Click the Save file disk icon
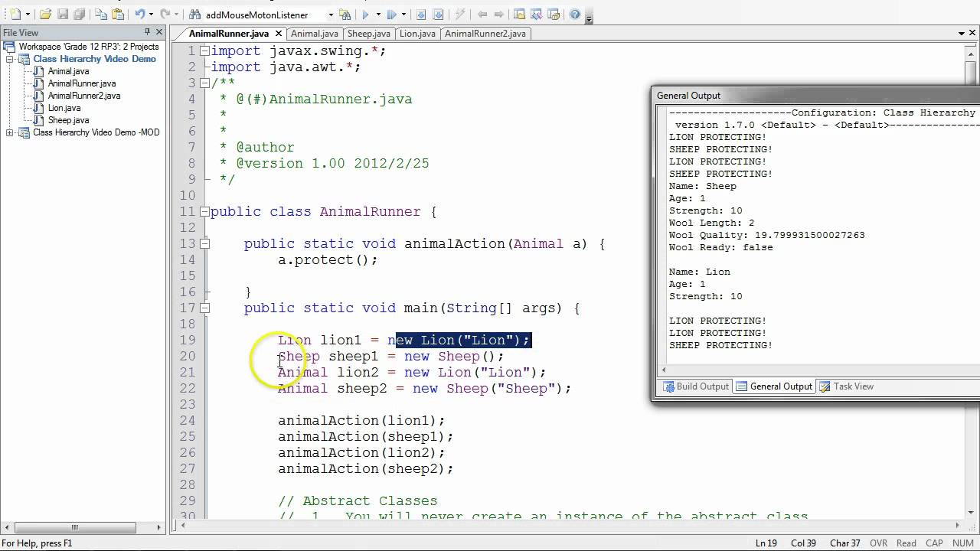The height and width of the screenshot is (551, 980). click(x=63, y=15)
